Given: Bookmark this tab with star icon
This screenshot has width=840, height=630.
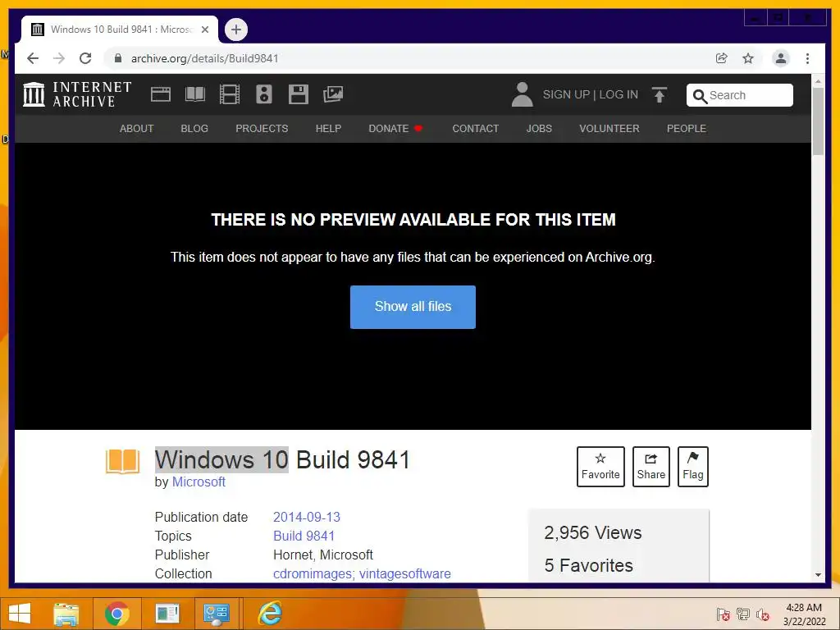Looking at the screenshot, I should click(748, 58).
